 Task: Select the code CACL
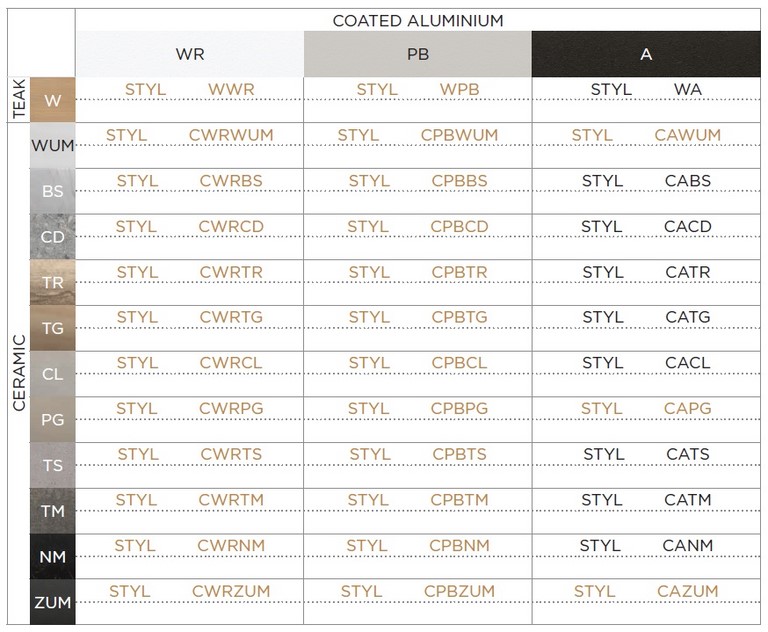click(688, 363)
